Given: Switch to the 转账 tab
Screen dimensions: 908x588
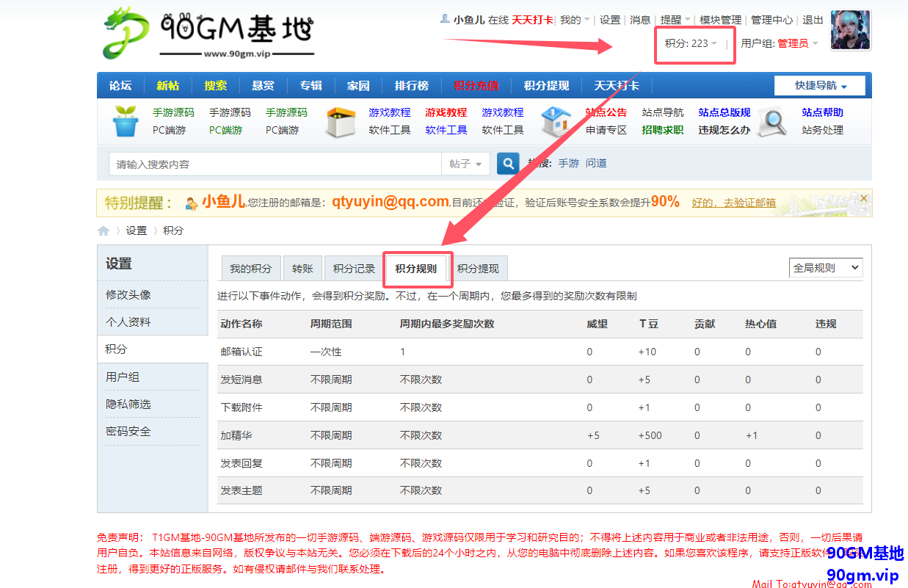Looking at the screenshot, I should (x=302, y=269).
